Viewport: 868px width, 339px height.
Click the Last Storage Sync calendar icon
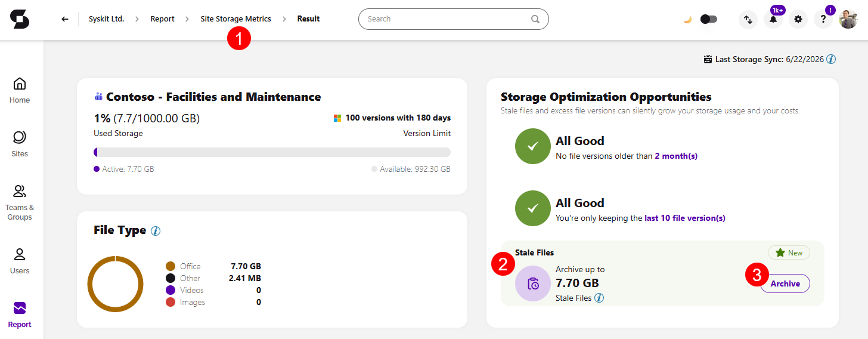(708, 59)
